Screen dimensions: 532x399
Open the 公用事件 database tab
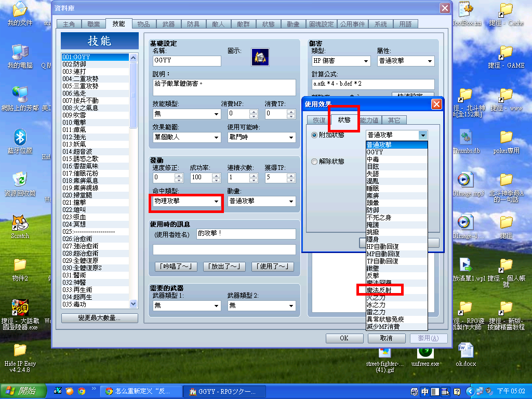353,24
